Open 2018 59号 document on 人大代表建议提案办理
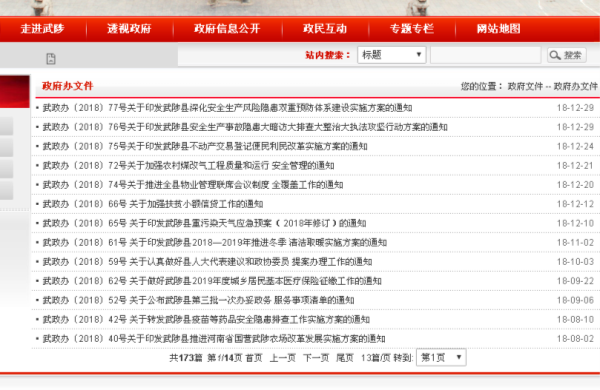The height and width of the screenshot is (390, 600). (x=207, y=262)
